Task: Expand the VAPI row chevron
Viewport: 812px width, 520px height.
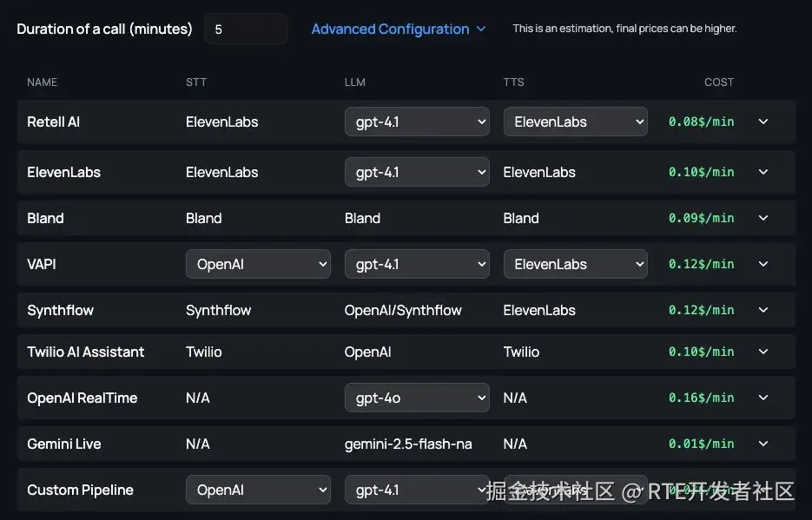Action: [763, 264]
